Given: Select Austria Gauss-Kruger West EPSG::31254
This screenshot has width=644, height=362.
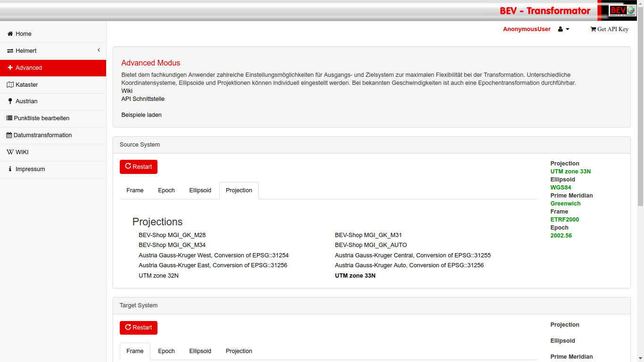Looking at the screenshot, I should 214,255.
